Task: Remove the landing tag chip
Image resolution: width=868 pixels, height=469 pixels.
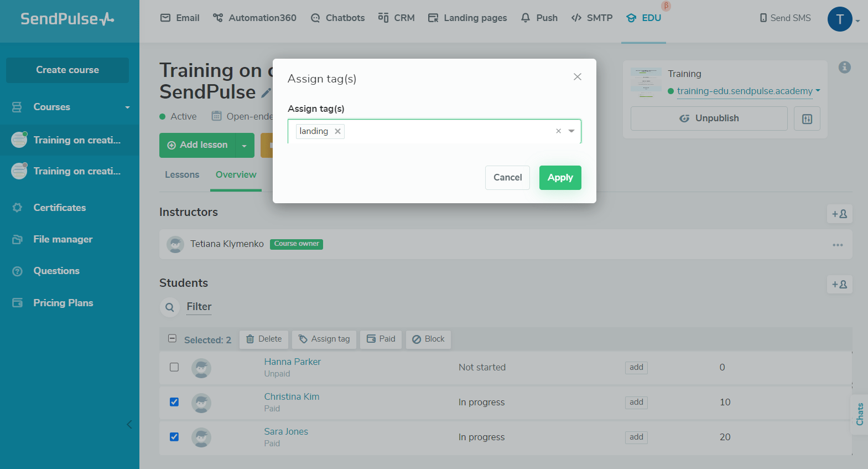Action: coord(337,131)
